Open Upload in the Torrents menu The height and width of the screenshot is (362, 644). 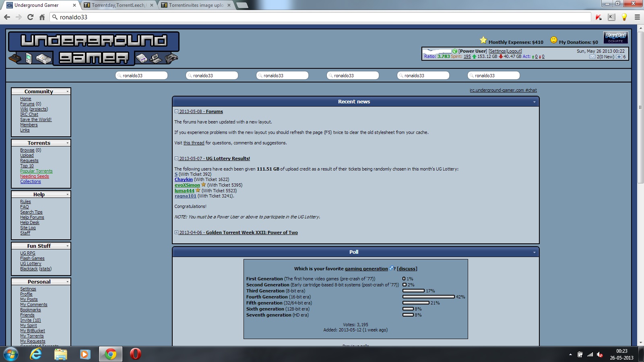point(27,155)
